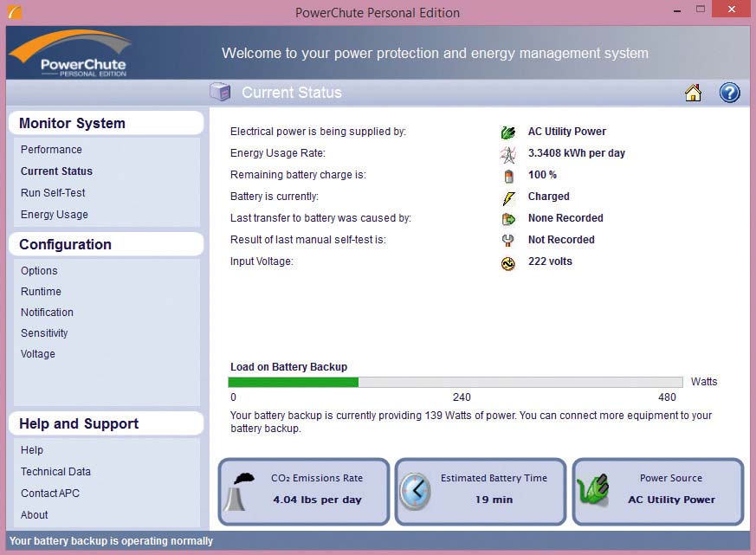
Task: Open Voltage settings
Action: pyautogui.click(x=37, y=354)
